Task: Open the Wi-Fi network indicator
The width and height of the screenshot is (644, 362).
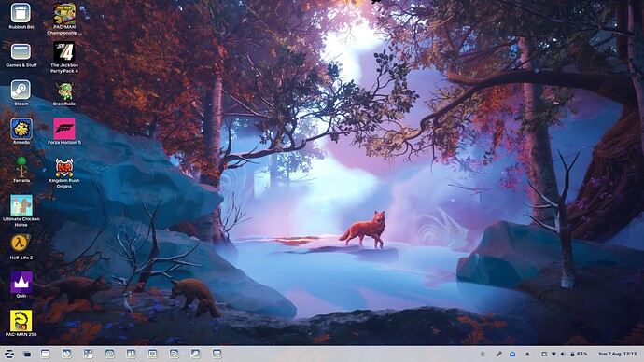Action: (553, 354)
